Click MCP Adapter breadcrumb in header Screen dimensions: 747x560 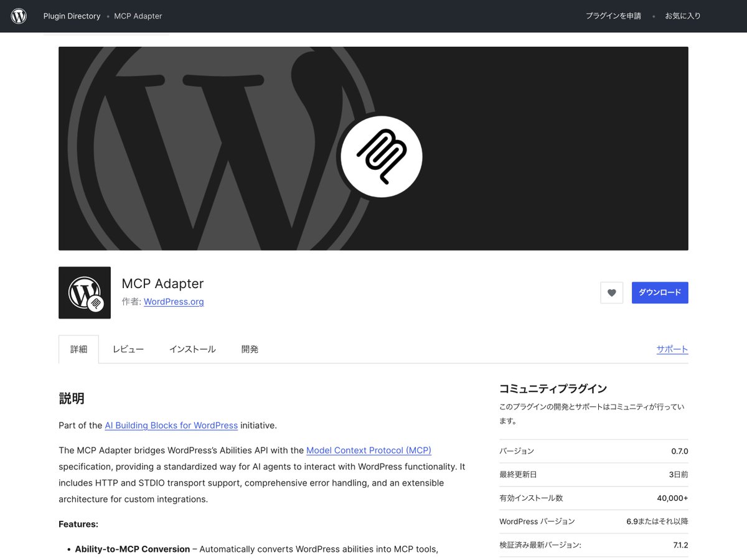138,16
